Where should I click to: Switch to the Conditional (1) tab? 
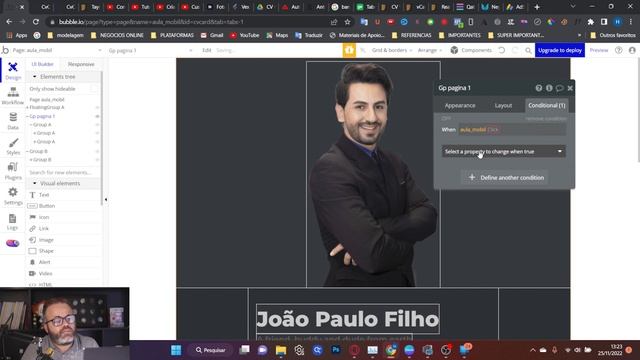point(547,105)
